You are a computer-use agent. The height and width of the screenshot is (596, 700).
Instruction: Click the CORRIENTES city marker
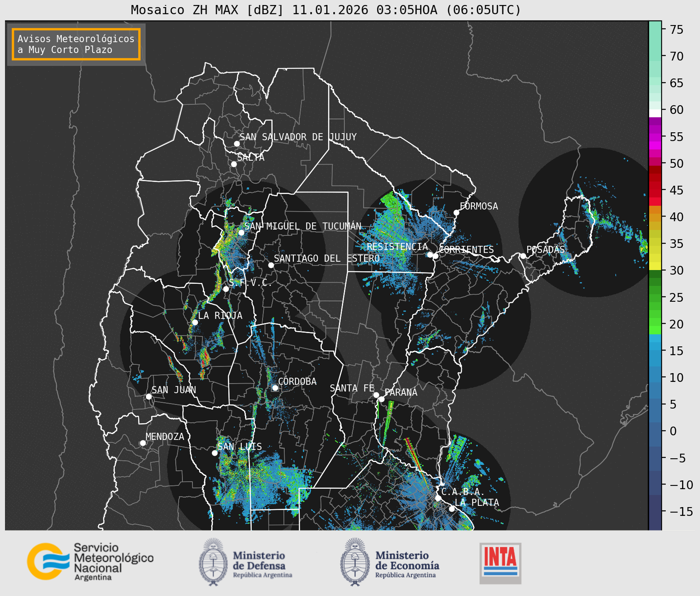(435, 256)
